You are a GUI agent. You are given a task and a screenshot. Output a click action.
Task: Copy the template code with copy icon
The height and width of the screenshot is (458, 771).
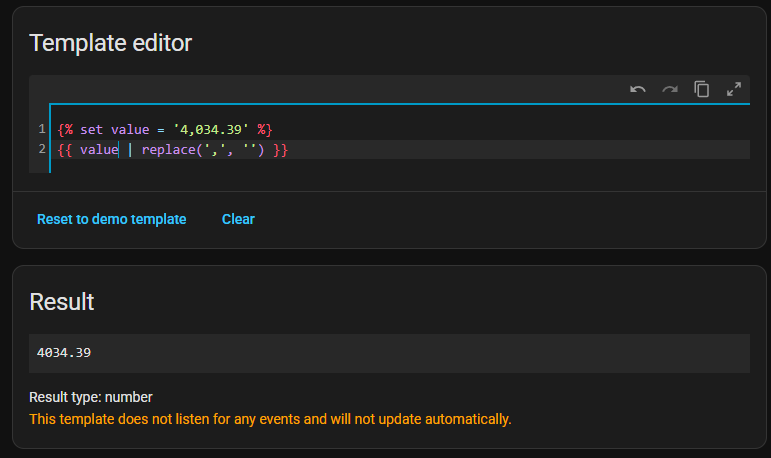coord(702,89)
